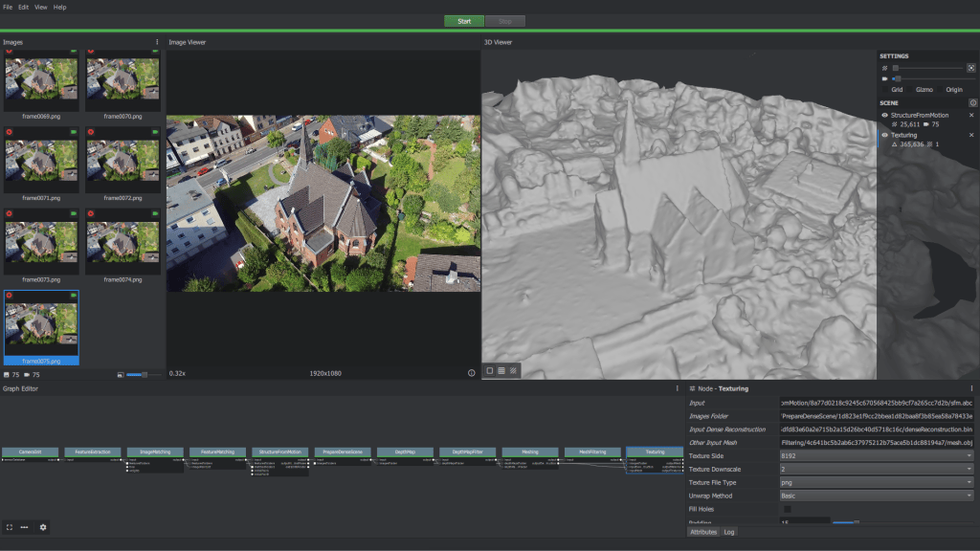Open the Unwrap Method dropdown

(x=877, y=496)
